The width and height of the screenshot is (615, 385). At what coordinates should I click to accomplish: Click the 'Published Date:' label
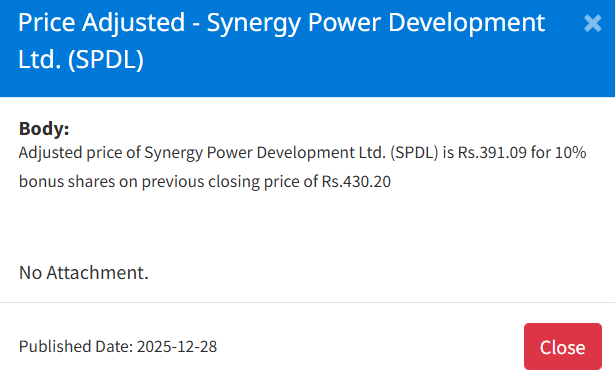pyautogui.click(x=76, y=347)
